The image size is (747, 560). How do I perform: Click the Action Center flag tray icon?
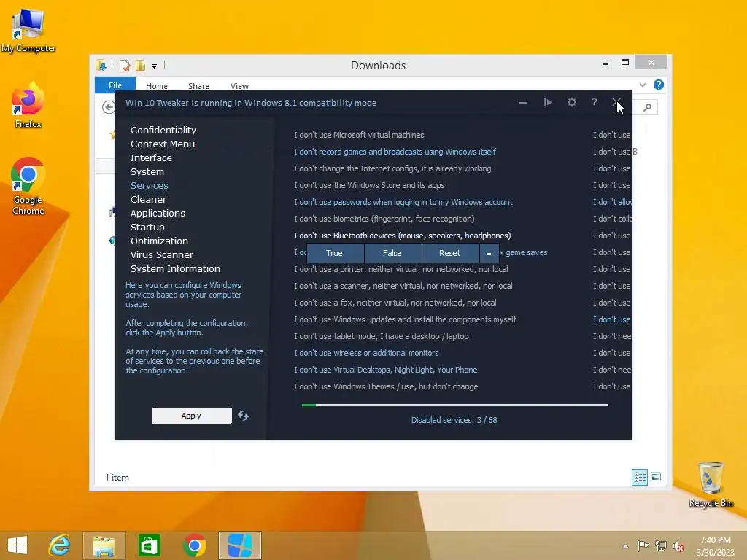643,545
